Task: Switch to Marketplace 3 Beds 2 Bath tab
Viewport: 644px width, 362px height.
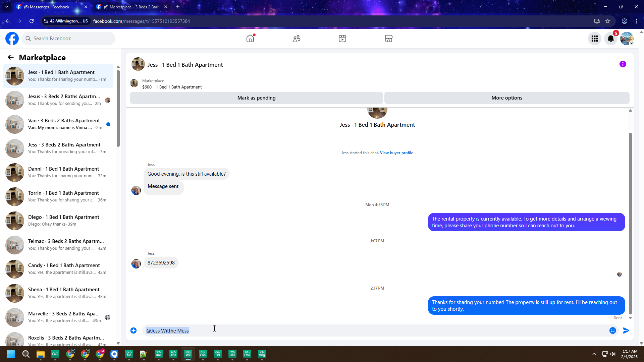Action: pyautogui.click(x=131, y=7)
